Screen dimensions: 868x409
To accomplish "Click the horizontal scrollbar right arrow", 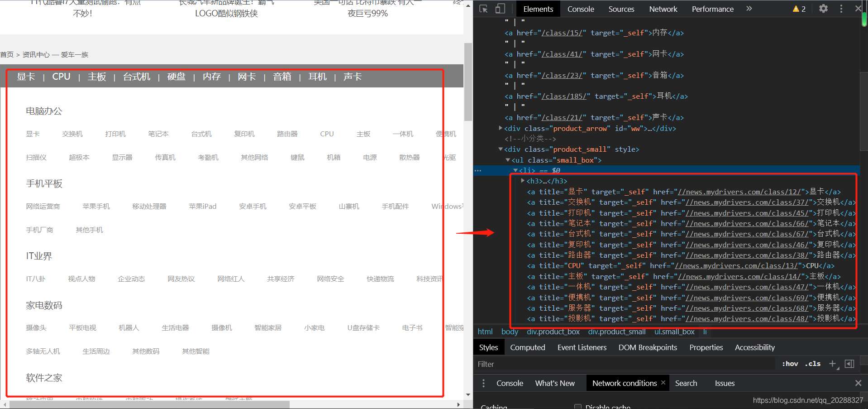I will (x=458, y=404).
